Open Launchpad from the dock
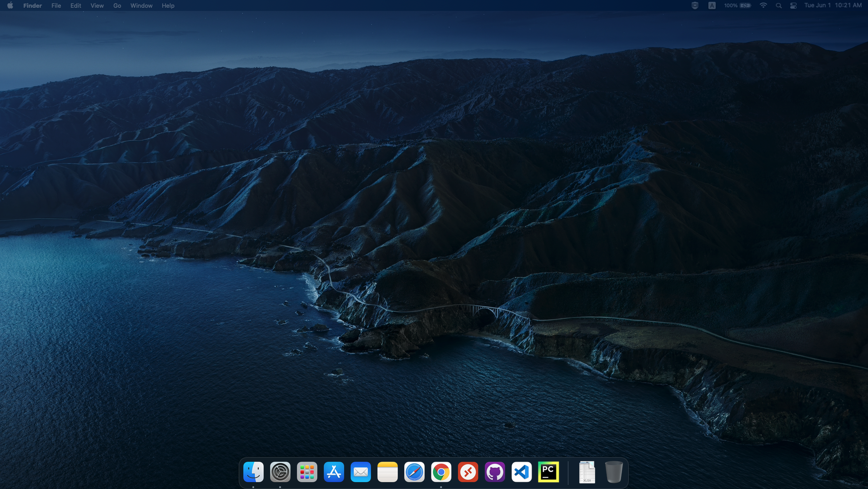This screenshot has width=868, height=489. click(307, 472)
